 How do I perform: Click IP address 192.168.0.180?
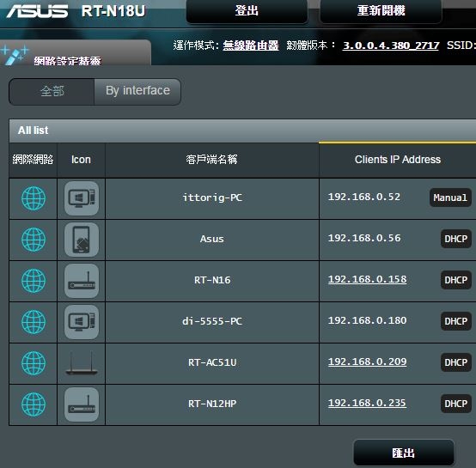click(x=368, y=320)
